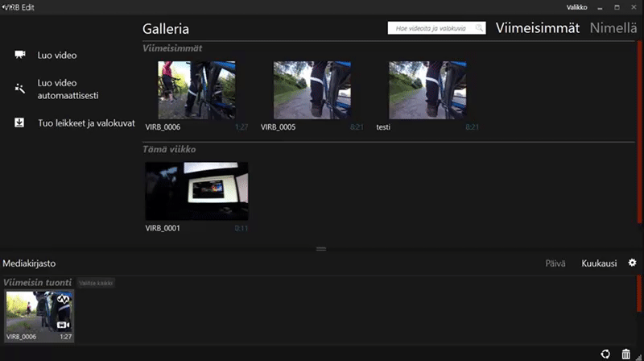
Task: Select Luo video option
Action: pyautogui.click(x=57, y=55)
